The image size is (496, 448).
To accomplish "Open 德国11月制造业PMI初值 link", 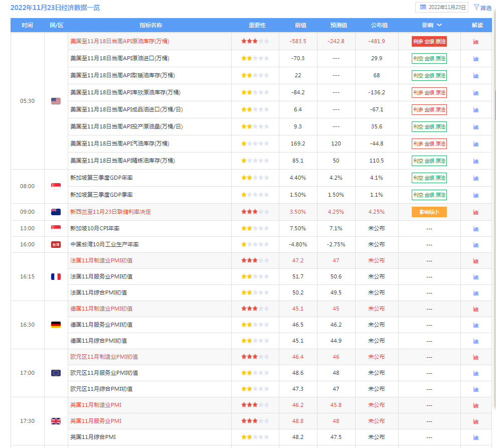I will pos(101,309).
